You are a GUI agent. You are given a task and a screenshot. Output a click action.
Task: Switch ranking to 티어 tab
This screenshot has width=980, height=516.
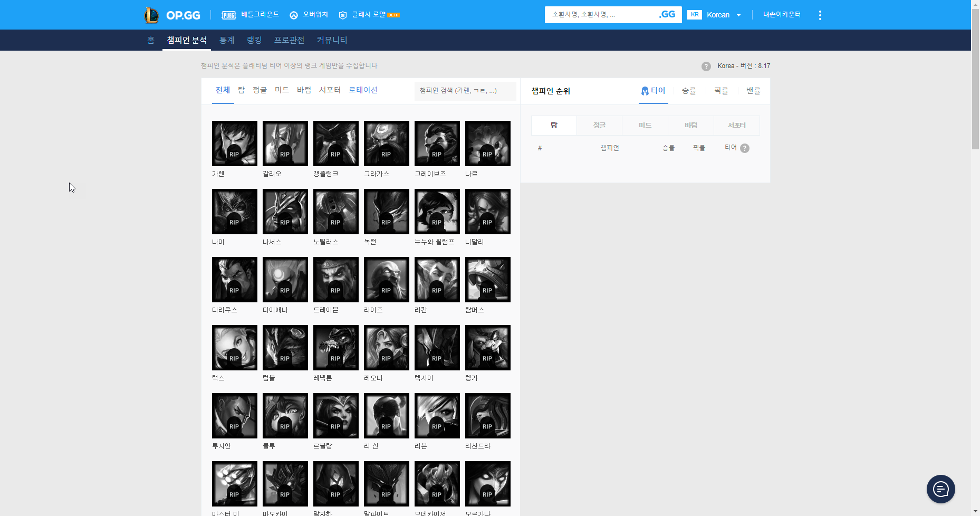coord(654,91)
